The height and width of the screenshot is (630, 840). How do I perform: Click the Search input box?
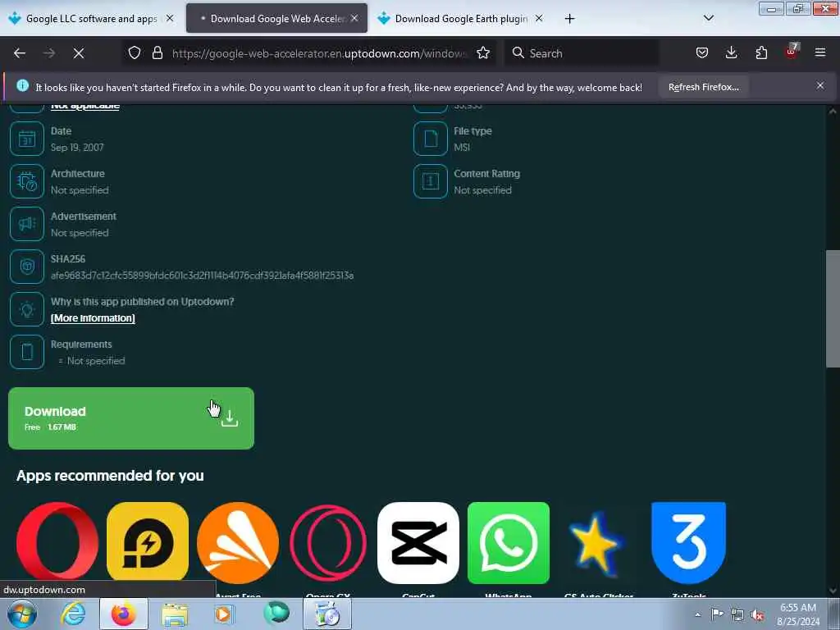(582, 53)
